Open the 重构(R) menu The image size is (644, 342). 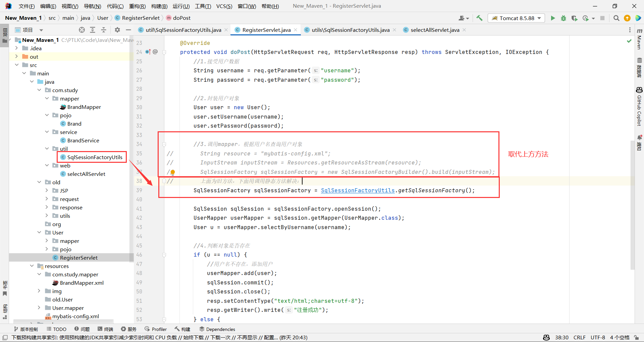tap(137, 6)
